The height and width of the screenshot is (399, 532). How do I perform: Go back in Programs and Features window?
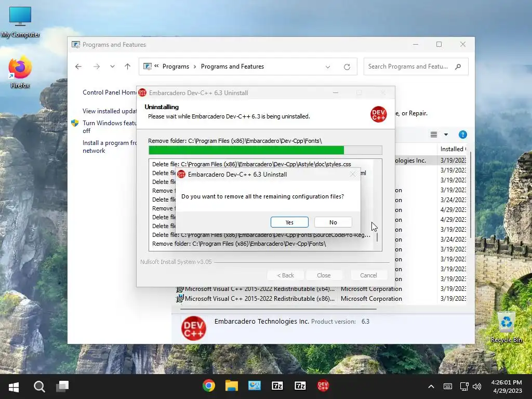[x=78, y=66]
